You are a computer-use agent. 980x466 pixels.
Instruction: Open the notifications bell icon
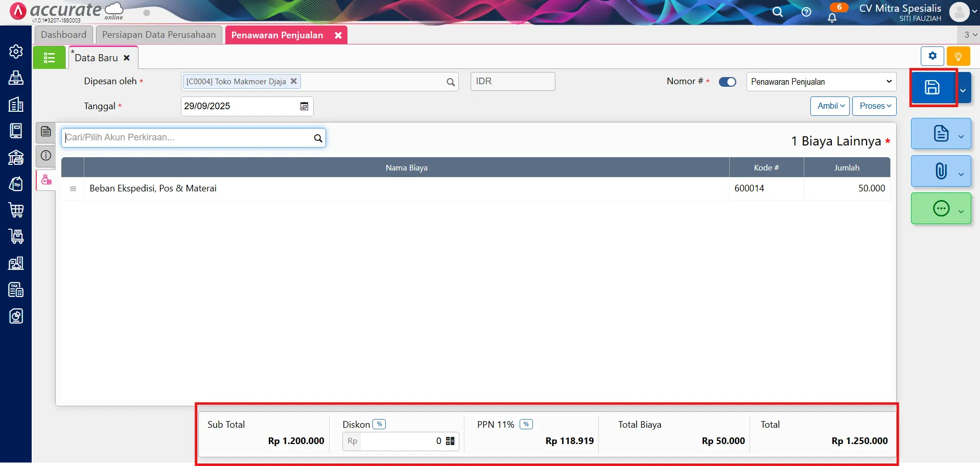pyautogui.click(x=832, y=18)
